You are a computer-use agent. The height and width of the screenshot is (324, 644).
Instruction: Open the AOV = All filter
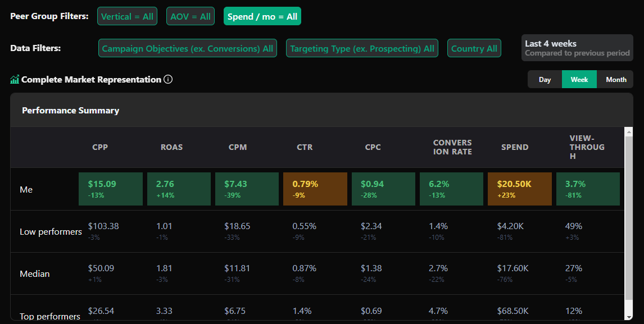pos(191,16)
